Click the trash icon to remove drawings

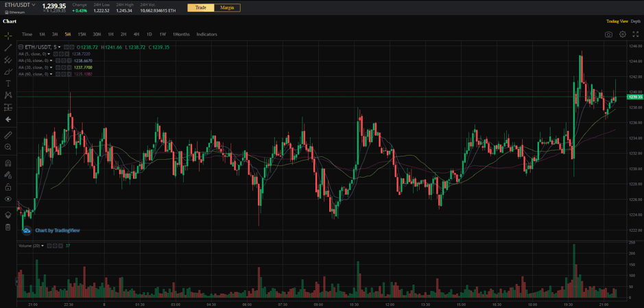8,227
